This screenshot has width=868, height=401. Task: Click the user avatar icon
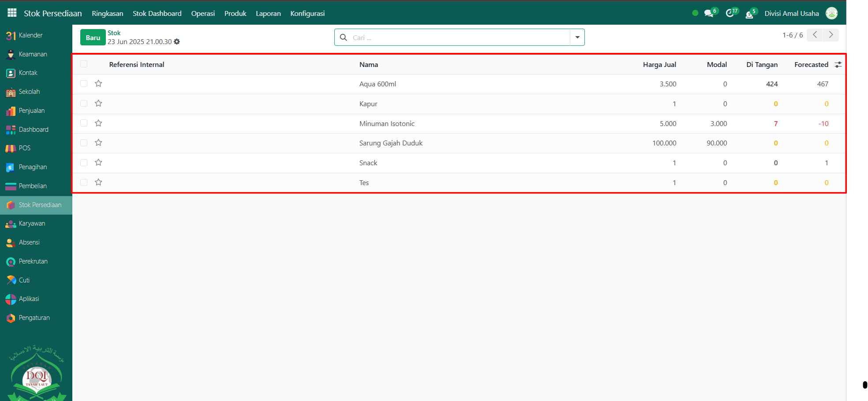831,13
